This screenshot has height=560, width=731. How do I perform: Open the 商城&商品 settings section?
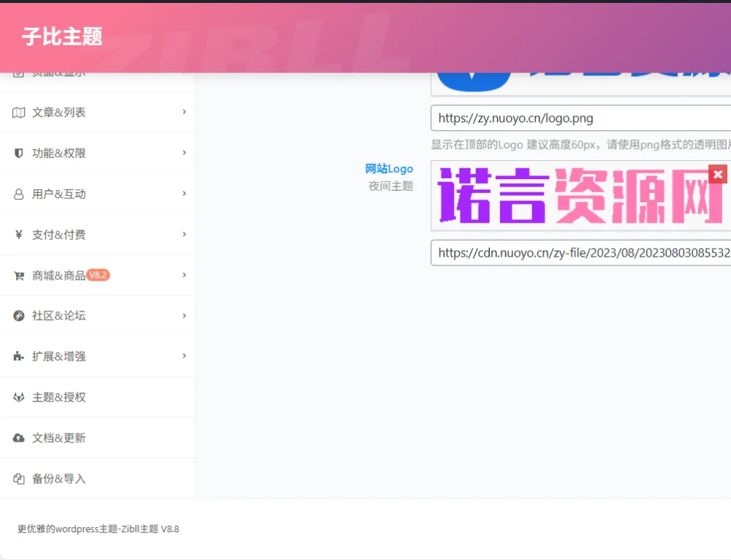(x=97, y=275)
